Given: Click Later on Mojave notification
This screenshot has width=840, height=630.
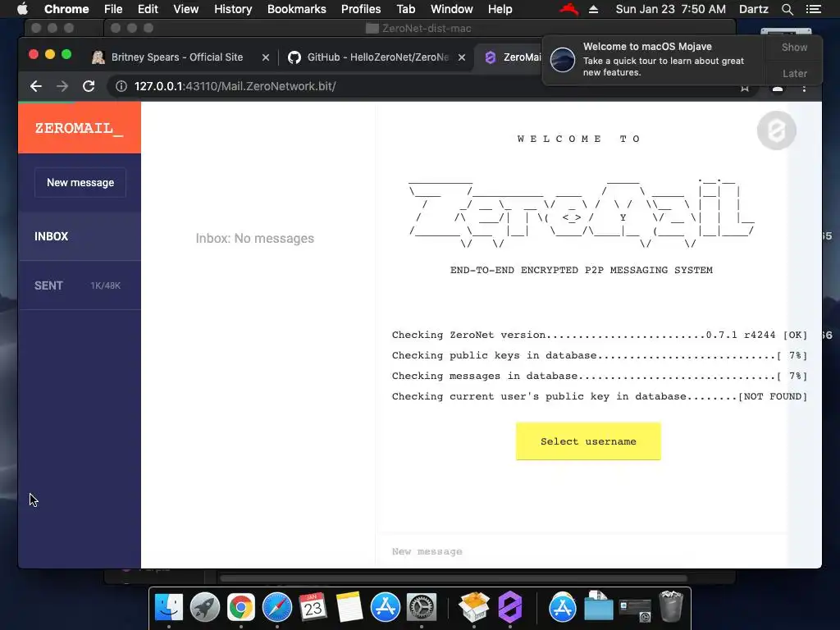Looking at the screenshot, I should point(794,73).
